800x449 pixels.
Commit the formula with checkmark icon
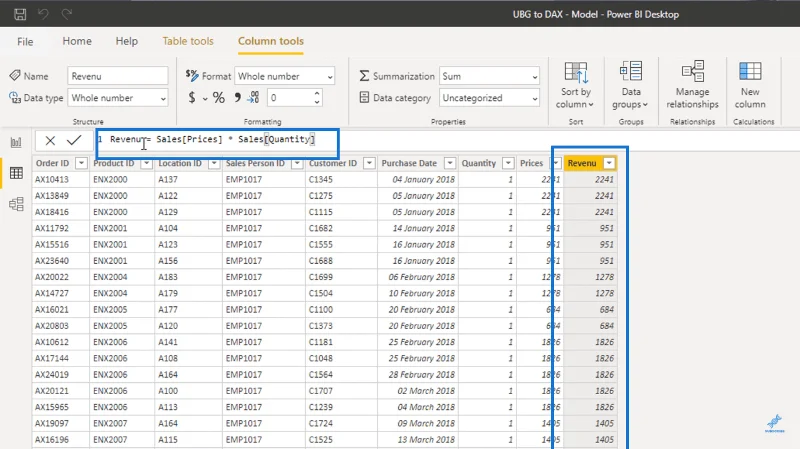coord(74,140)
